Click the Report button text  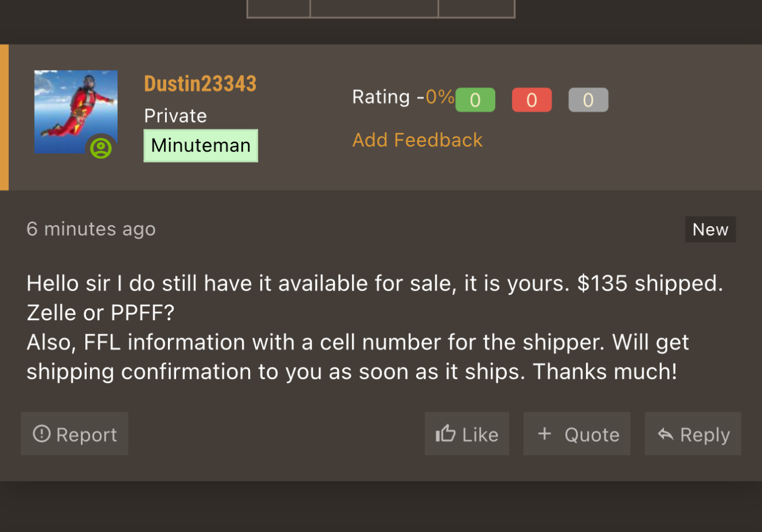click(x=87, y=434)
